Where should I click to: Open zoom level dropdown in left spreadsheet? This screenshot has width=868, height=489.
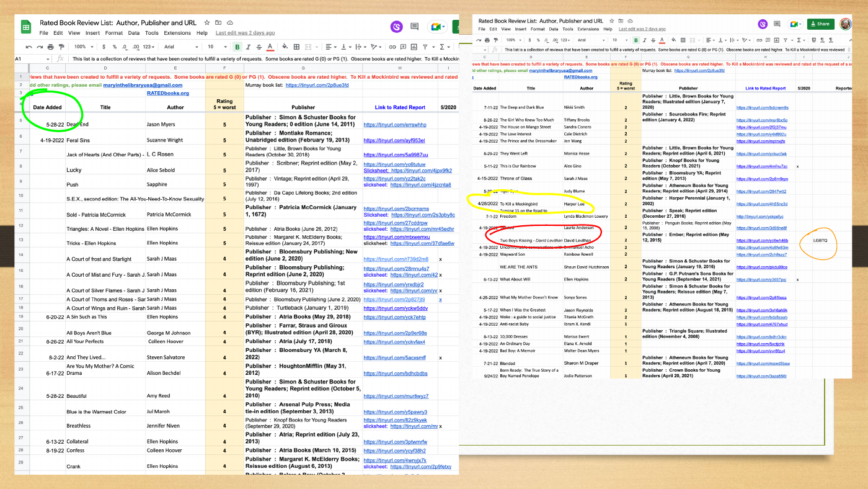coord(82,47)
